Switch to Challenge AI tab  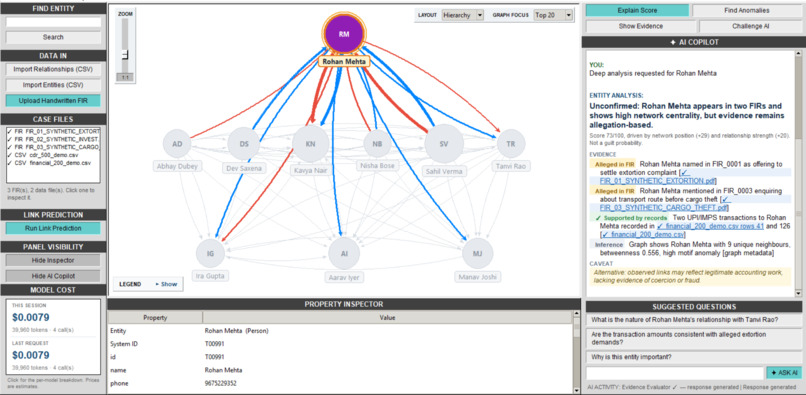750,26
